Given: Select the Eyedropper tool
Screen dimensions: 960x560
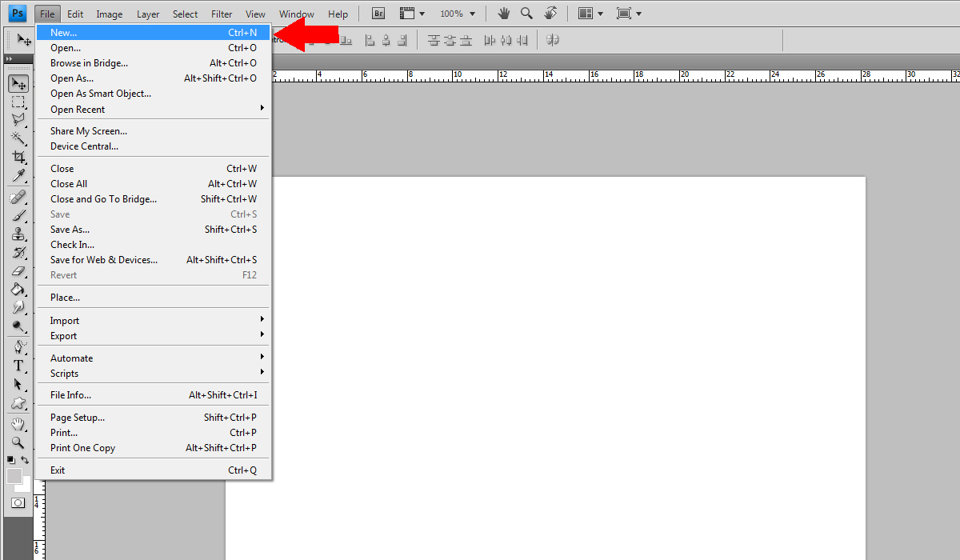Looking at the screenshot, I should pos(18,176).
